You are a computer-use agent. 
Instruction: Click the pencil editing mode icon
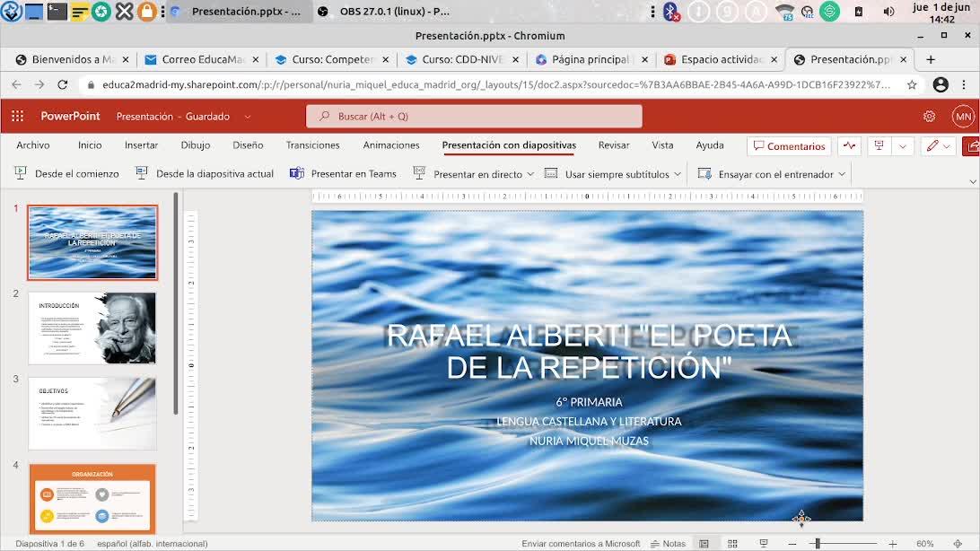click(932, 145)
